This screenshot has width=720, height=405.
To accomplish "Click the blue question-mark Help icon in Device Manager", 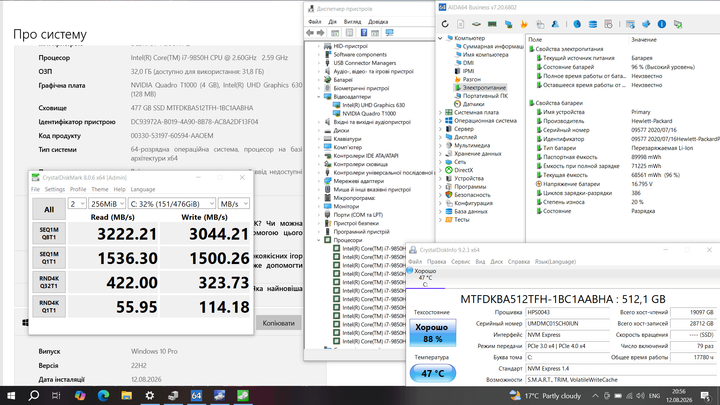I will [364, 33].
